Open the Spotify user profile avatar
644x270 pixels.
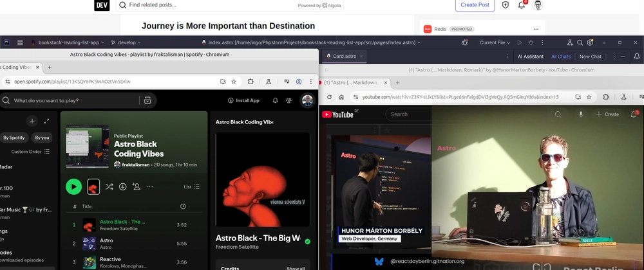307,100
